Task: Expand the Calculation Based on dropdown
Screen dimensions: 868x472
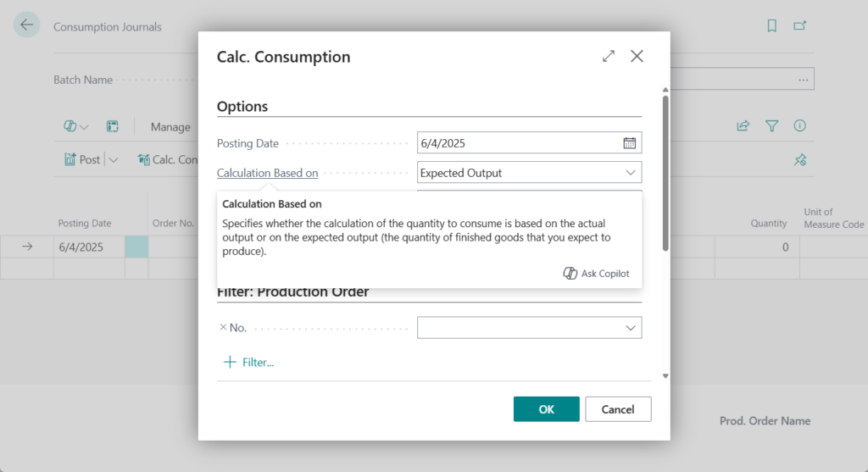Action: [631, 173]
